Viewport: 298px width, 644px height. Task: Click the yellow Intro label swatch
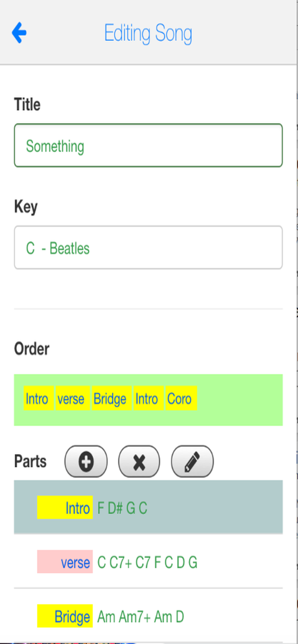[65, 507]
